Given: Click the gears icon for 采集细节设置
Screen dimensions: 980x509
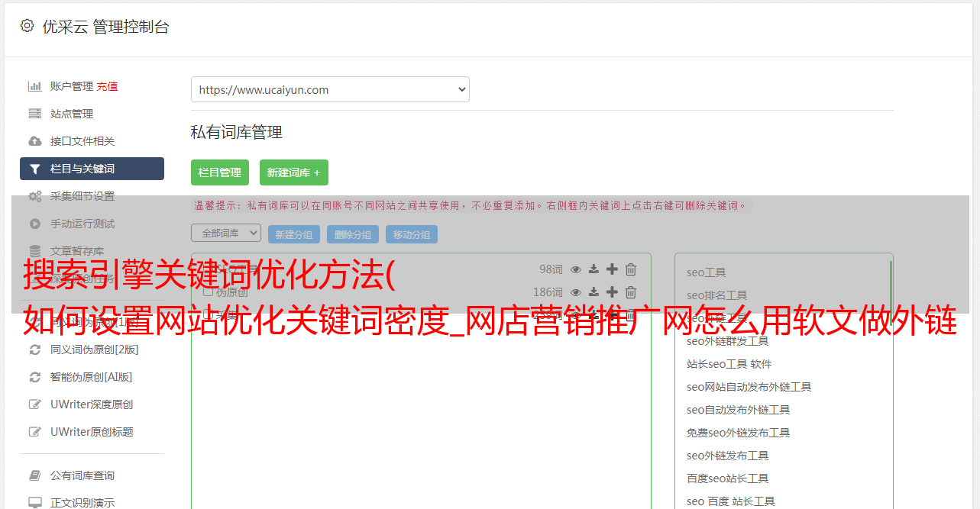Looking at the screenshot, I should 35,196.
